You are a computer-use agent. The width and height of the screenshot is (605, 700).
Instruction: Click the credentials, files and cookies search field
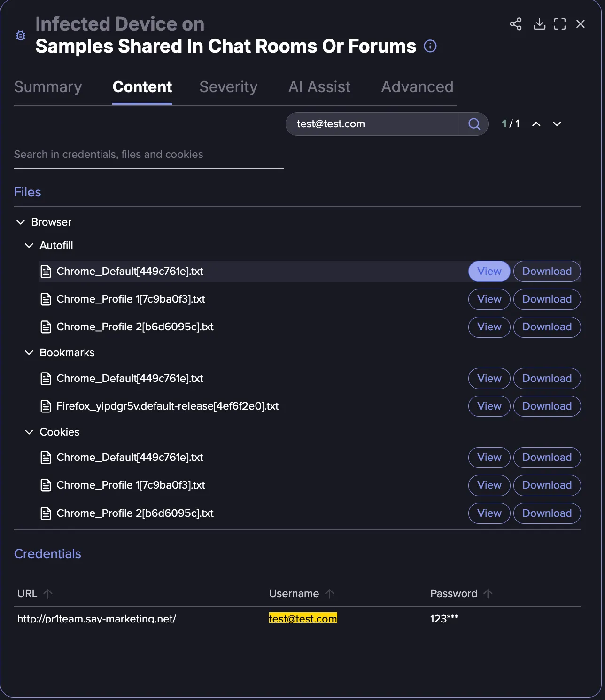pos(149,155)
